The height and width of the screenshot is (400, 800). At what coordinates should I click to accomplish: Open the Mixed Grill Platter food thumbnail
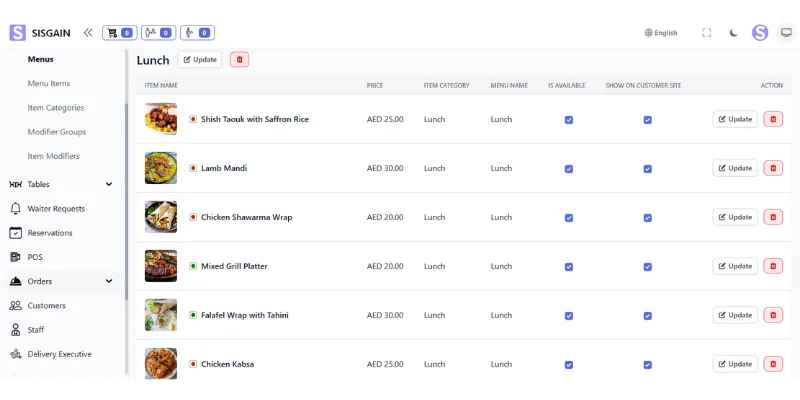tap(161, 266)
